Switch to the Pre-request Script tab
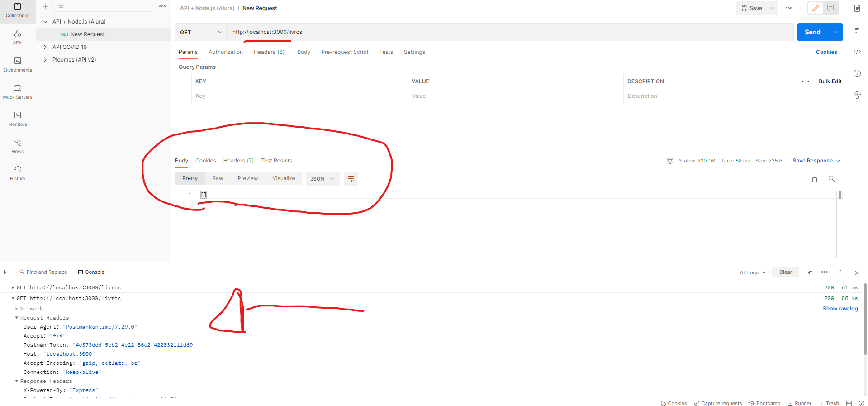This screenshot has height=406, width=868. pyautogui.click(x=345, y=52)
